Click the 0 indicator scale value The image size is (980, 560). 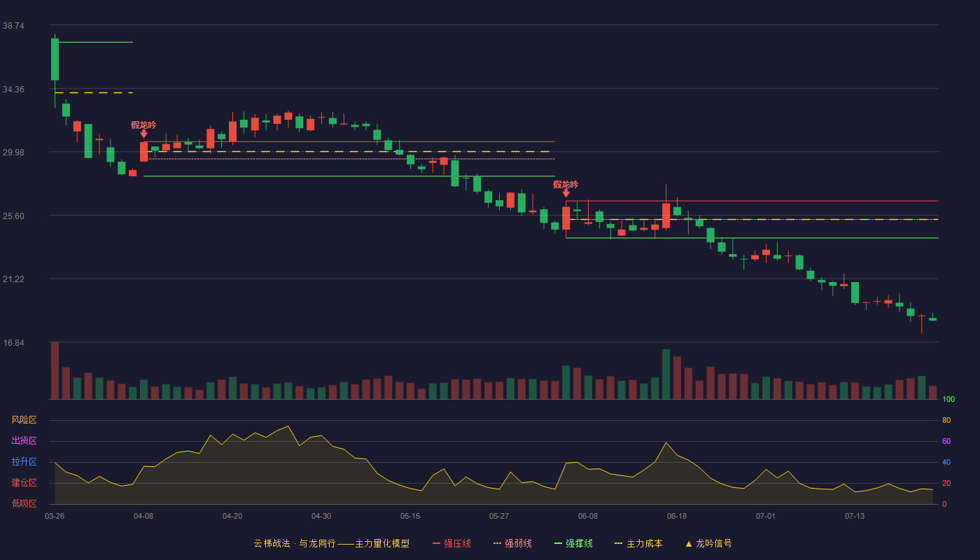pos(944,504)
